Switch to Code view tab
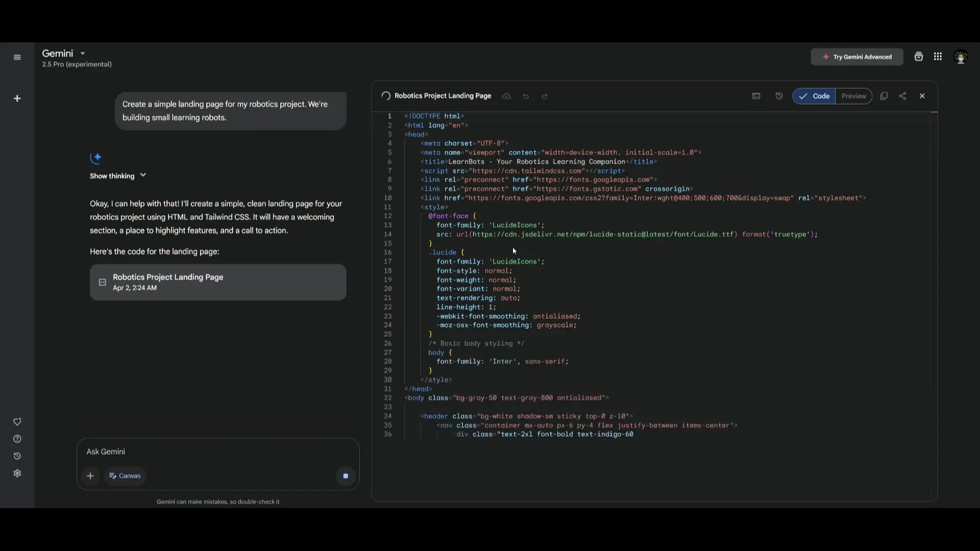 (814, 96)
